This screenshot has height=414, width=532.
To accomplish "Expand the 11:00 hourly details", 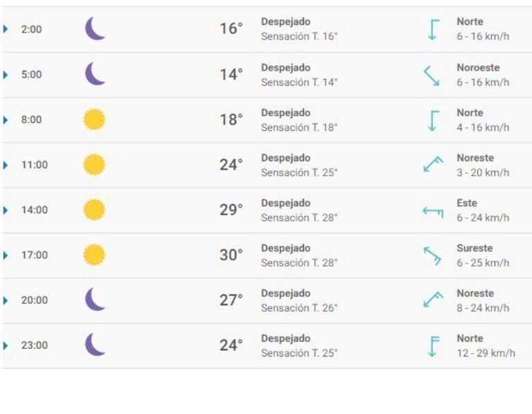I will [x=6, y=165].
